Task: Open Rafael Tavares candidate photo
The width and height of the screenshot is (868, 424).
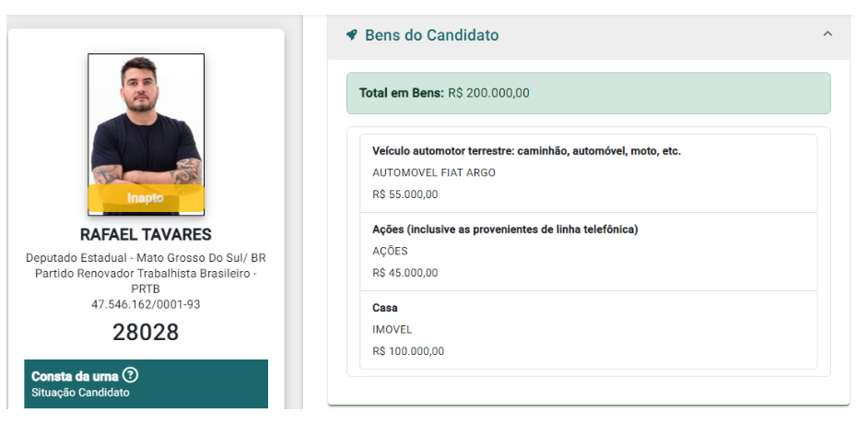Action: [x=146, y=120]
